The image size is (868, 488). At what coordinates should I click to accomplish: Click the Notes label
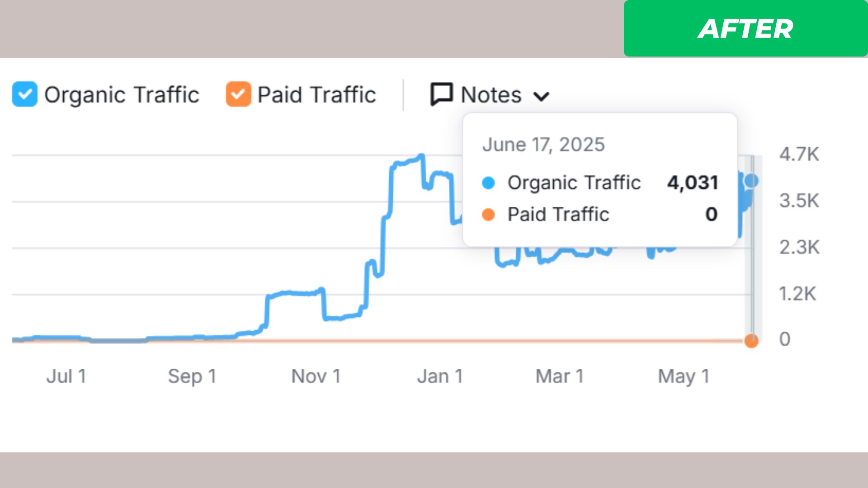491,95
